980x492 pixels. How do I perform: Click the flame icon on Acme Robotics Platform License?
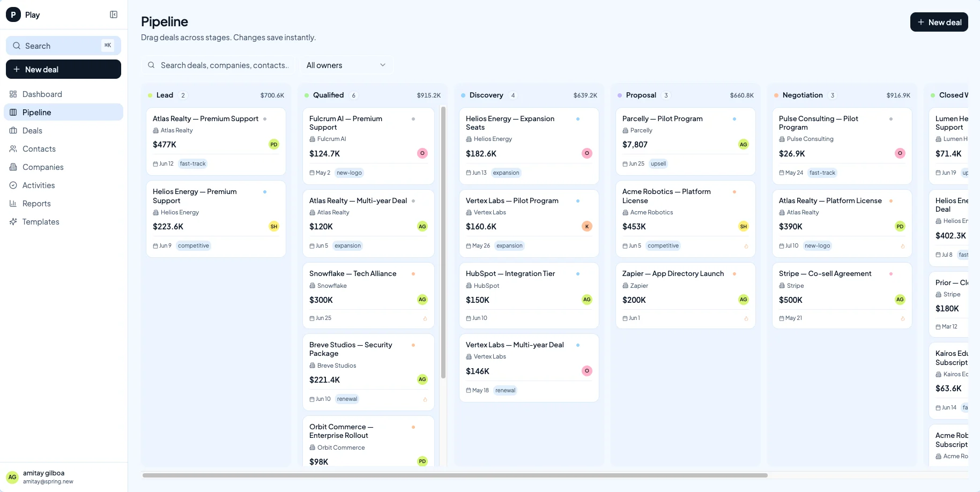click(746, 246)
